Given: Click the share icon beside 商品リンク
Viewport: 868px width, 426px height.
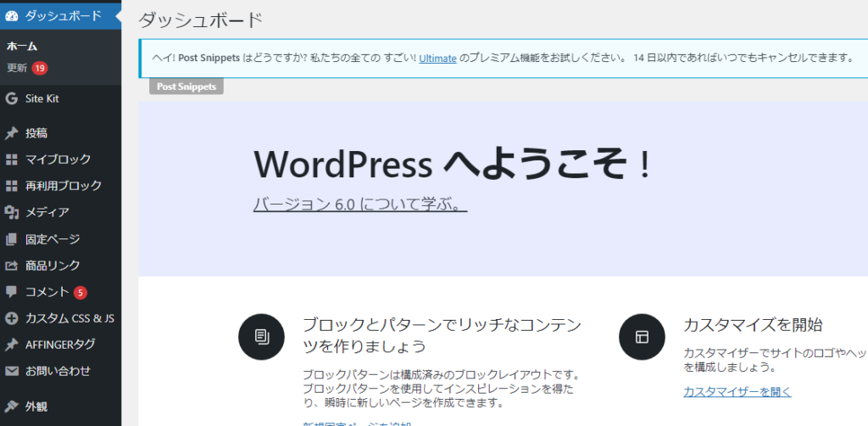Looking at the screenshot, I should point(12,266).
